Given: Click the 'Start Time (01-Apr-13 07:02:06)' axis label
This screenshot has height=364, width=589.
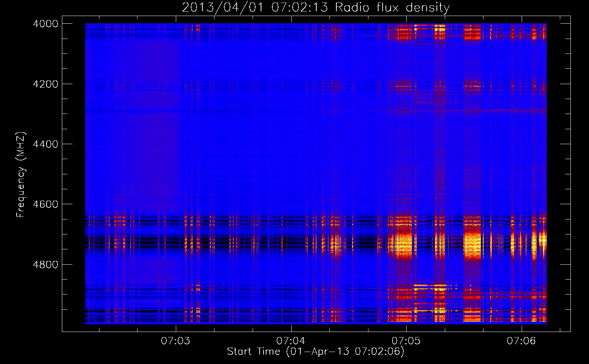Looking at the screenshot, I should (x=316, y=352).
